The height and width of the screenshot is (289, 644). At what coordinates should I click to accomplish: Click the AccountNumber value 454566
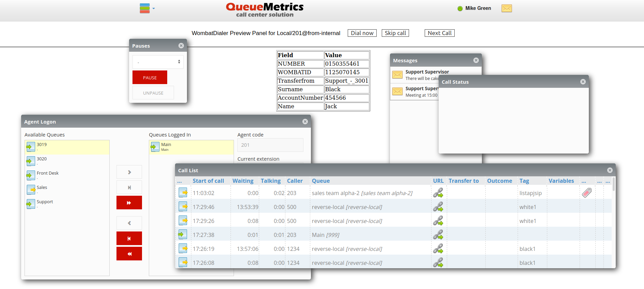(347, 98)
